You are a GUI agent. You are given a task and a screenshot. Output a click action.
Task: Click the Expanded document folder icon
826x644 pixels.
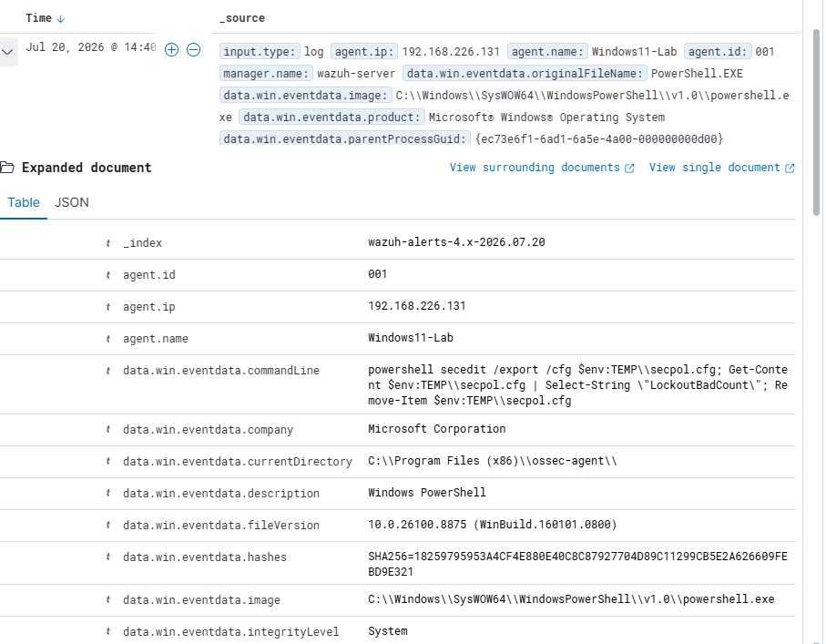tap(7, 168)
